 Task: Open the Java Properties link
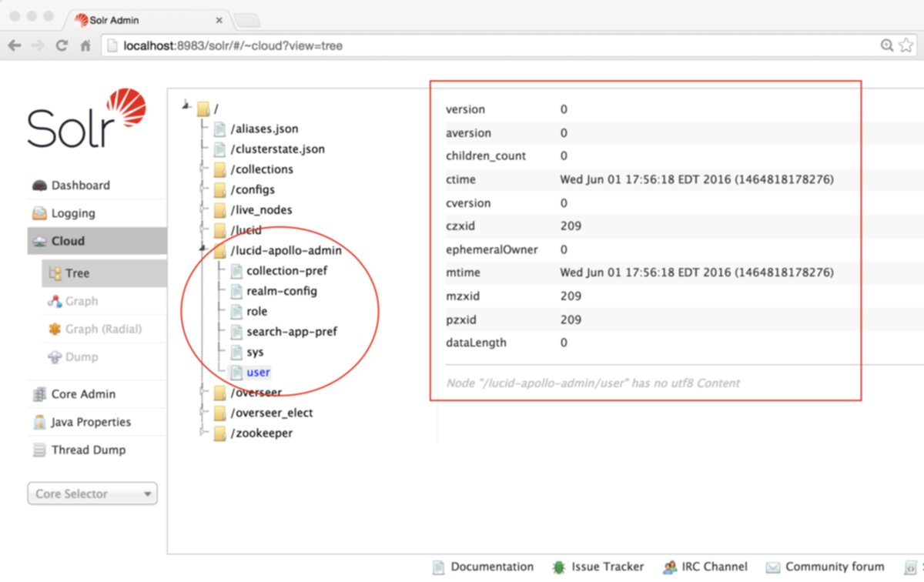[91, 422]
